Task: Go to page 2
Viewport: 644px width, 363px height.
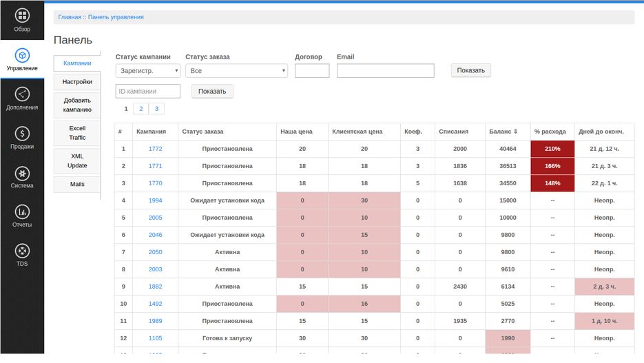Action: [x=141, y=108]
